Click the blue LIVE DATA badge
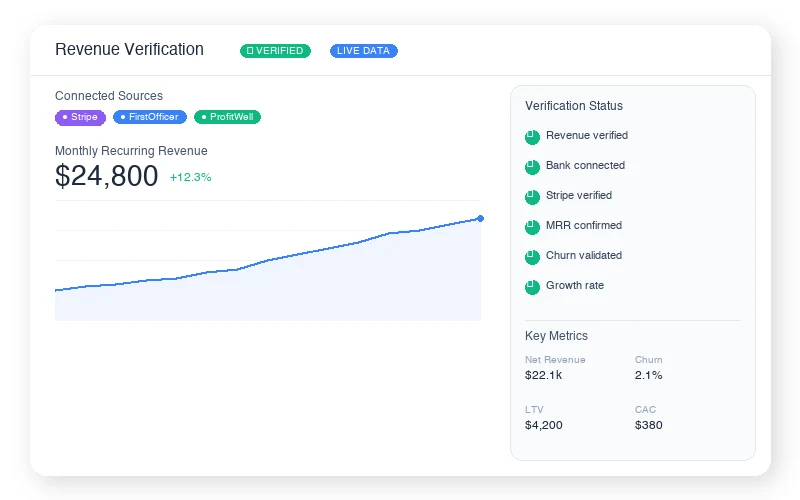Viewport: 800px width, 500px height. pyautogui.click(x=364, y=51)
